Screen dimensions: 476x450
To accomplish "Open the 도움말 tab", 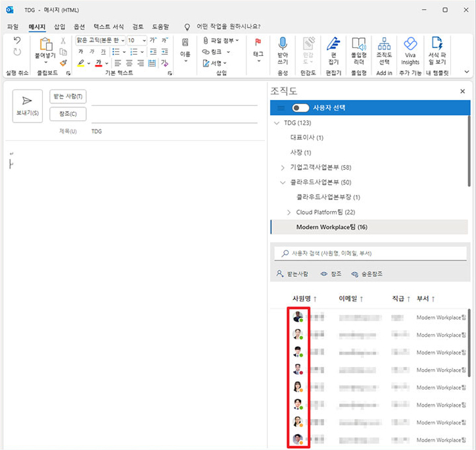I will pos(160,27).
